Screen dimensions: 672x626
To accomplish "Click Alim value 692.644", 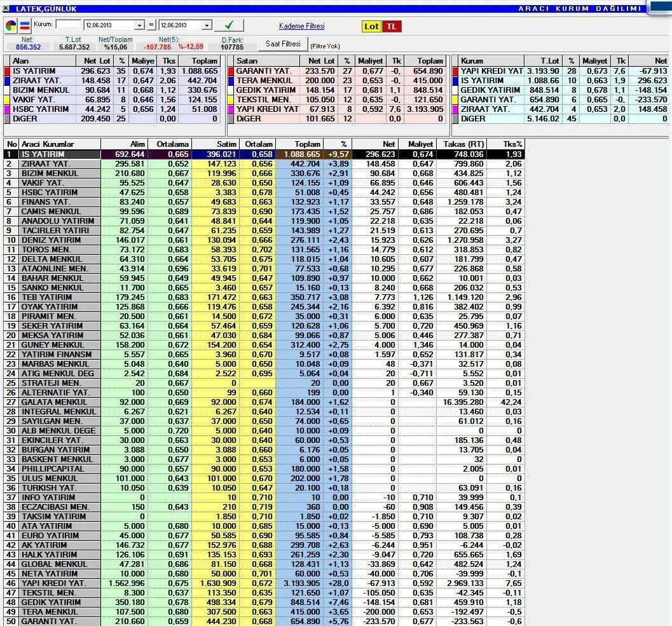I will click(130, 154).
